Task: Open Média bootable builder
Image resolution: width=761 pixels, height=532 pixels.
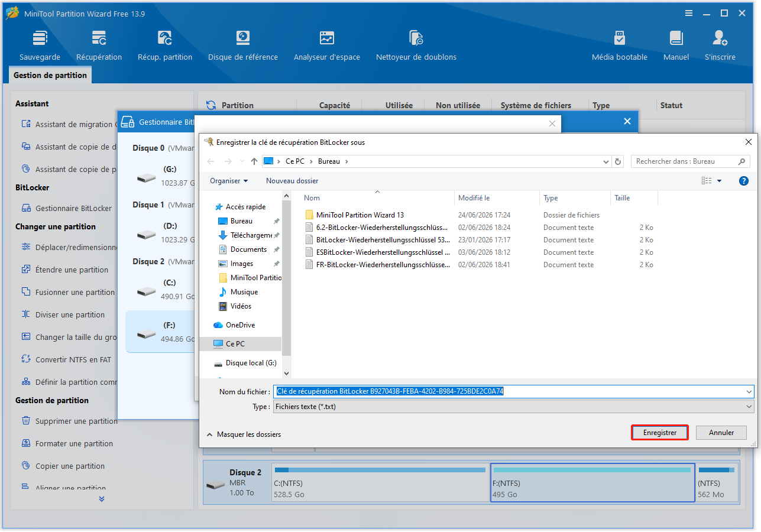Action: pyautogui.click(x=620, y=46)
